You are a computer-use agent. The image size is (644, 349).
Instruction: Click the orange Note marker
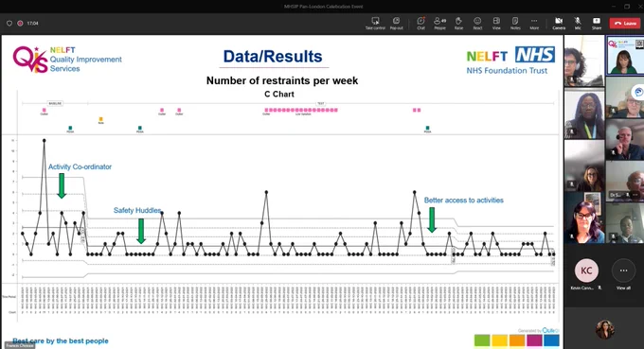(x=101, y=119)
